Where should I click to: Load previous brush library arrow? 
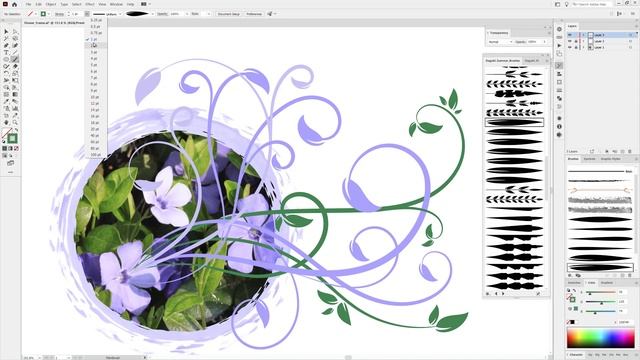click(x=496, y=293)
